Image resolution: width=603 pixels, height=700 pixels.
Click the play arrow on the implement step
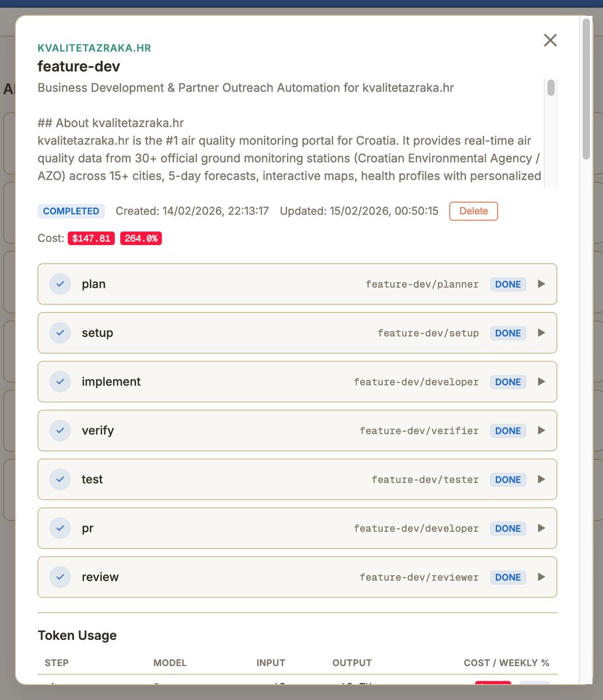(x=541, y=381)
